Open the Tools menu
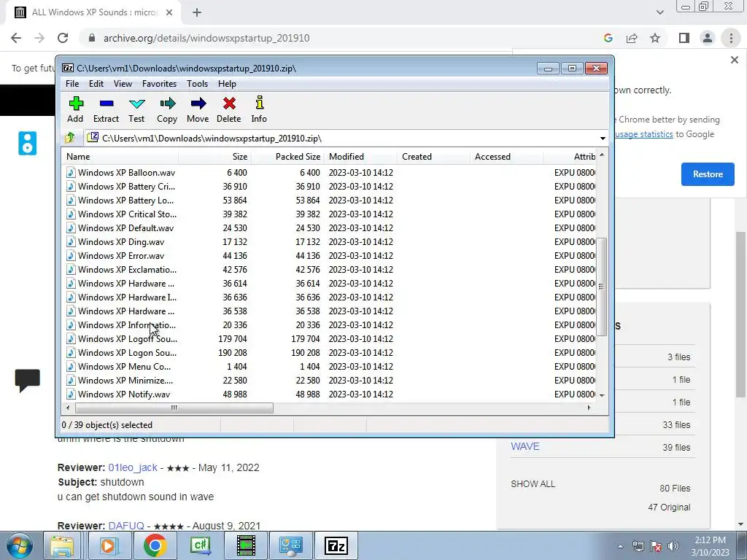Viewport: 747px width, 560px height. tap(197, 84)
